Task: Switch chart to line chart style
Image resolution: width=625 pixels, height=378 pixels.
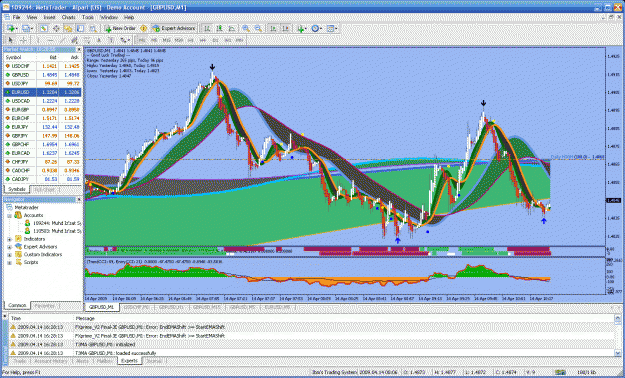Action: (232, 28)
